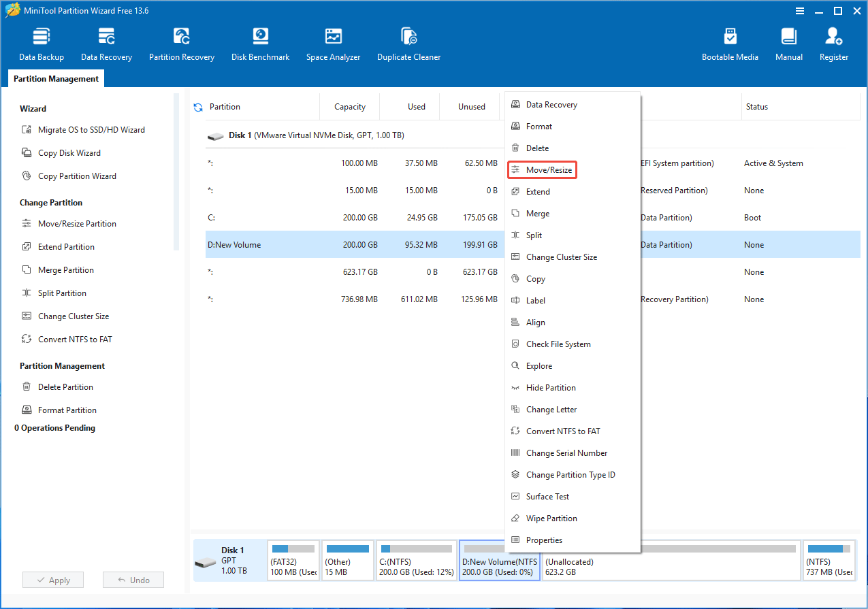Select the (Other) 15 MB block
The height and width of the screenshot is (609, 868).
coord(347,561)
